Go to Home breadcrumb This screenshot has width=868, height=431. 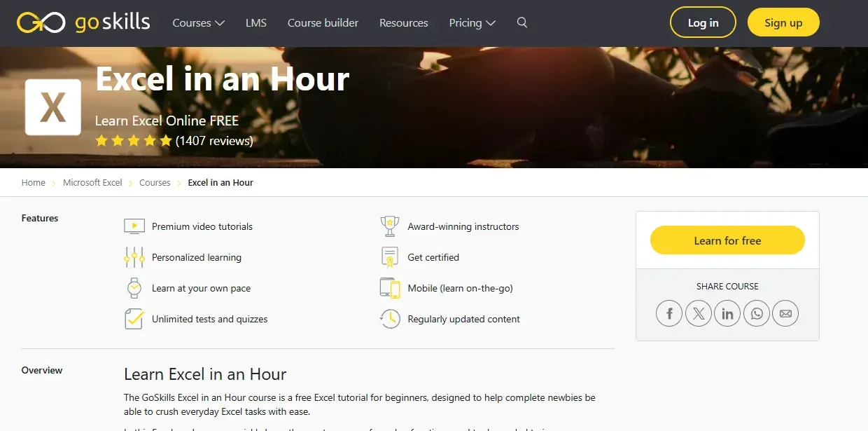point(34,182)
